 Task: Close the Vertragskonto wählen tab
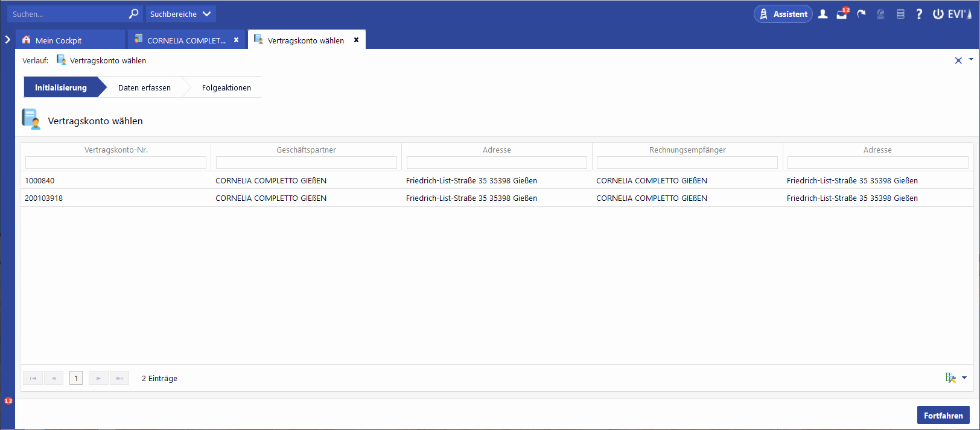[356, 40]
